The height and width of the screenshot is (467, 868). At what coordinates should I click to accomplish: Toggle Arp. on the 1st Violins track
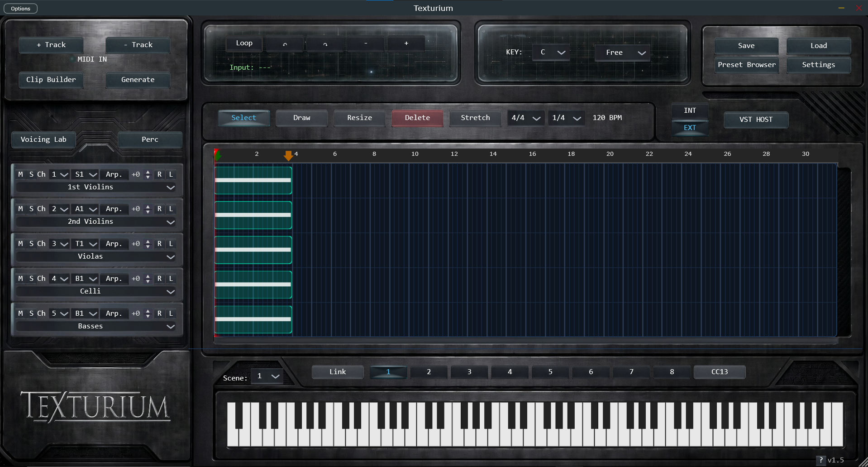(114, 174)
